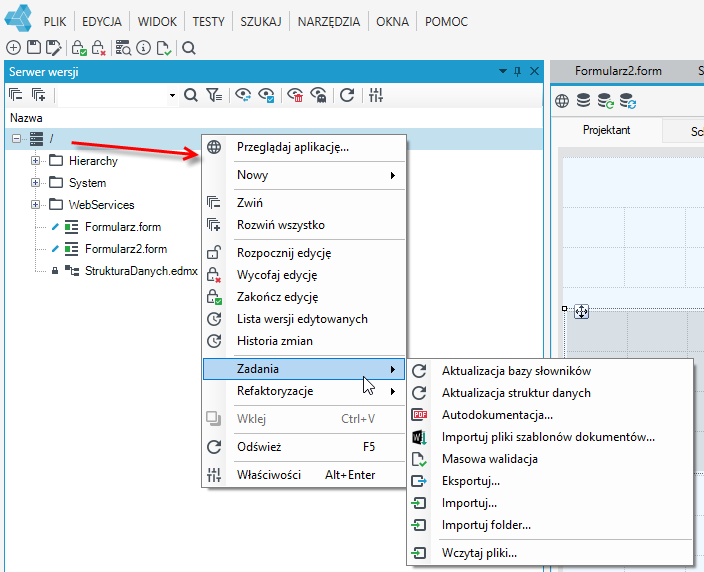Open the EDYCJA menu
This screenshot has width=704, height=572.
[102, 22]
